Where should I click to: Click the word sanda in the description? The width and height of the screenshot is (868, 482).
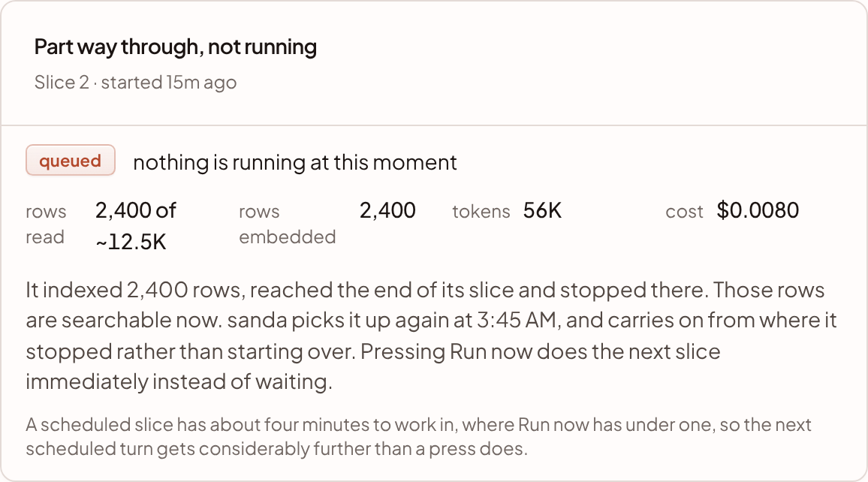257,321
